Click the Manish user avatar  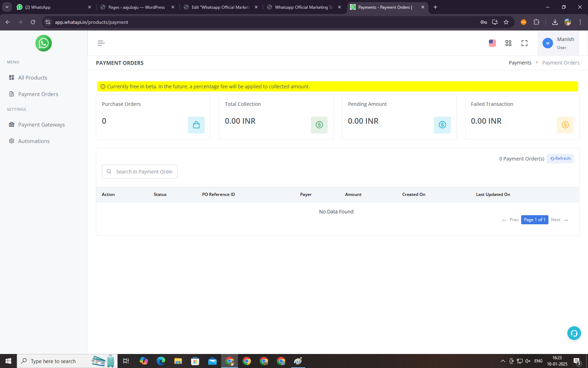point(547,43)
